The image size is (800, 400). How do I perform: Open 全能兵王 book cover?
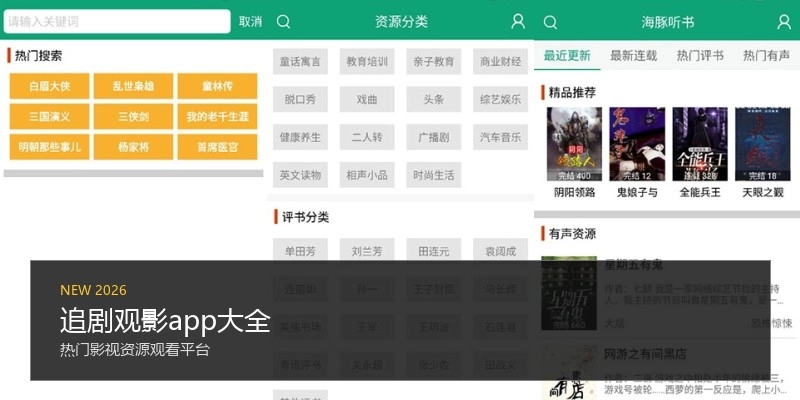(x=700, y=144)
